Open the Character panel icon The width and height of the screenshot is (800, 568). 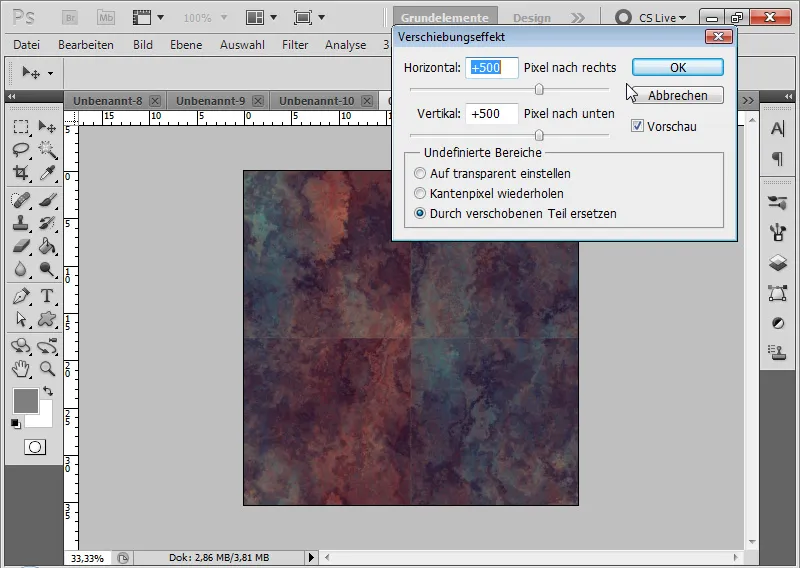777,129
